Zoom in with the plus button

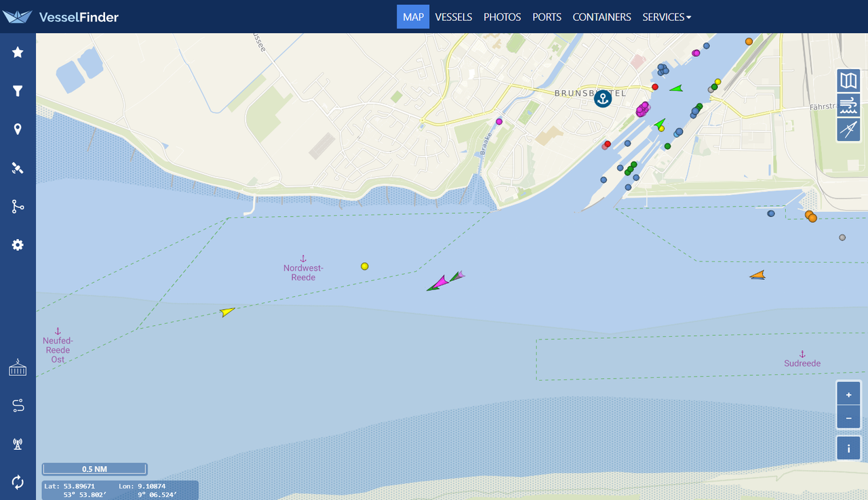click(x=848, y=394)
